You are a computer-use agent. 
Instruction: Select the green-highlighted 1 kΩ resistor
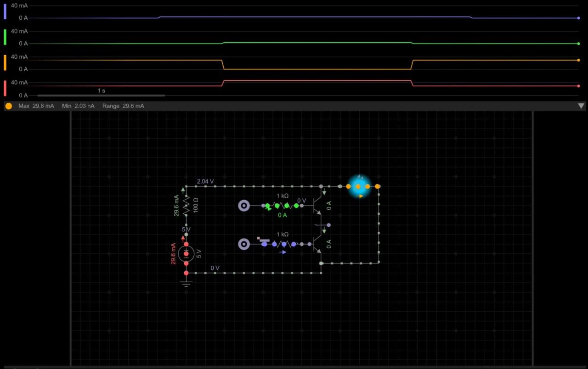(x=282, y=206)
